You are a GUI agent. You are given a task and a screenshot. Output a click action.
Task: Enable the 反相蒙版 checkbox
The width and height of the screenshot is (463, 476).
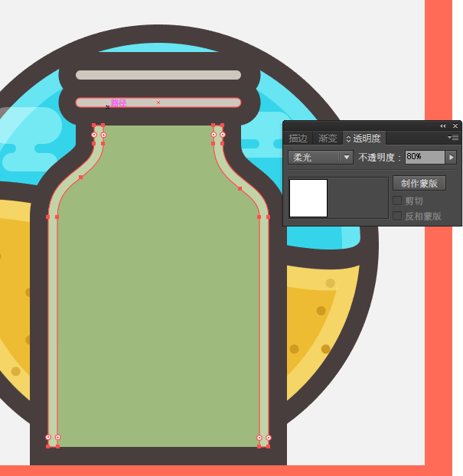pyautogui.click(x=397, y=216)
